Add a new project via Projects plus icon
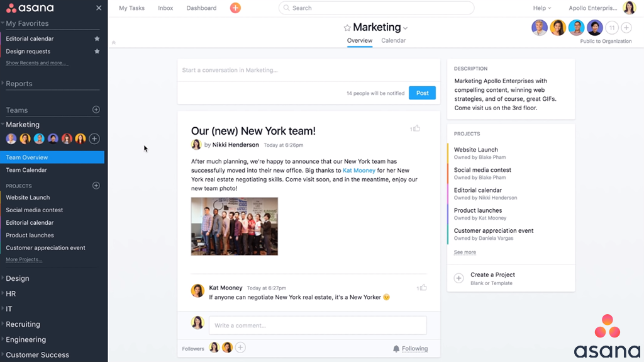 point(96,186)
